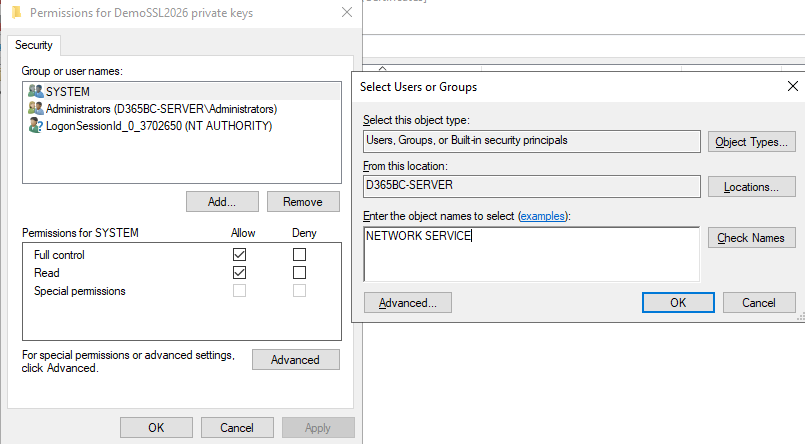Image resolution: width=805 pixels, height=444 pixels.
Task: Click the Apply button
Action: [318, 428]
